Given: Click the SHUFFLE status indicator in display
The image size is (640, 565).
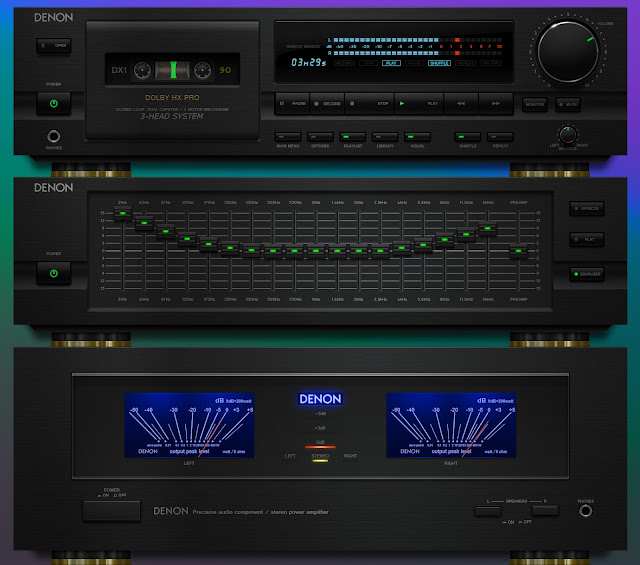Looking at the screenshot, I should (439, 63).
